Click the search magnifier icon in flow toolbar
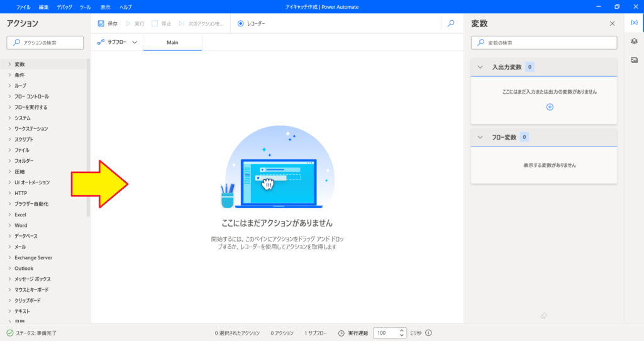644x341 pixels. (450, 23)
